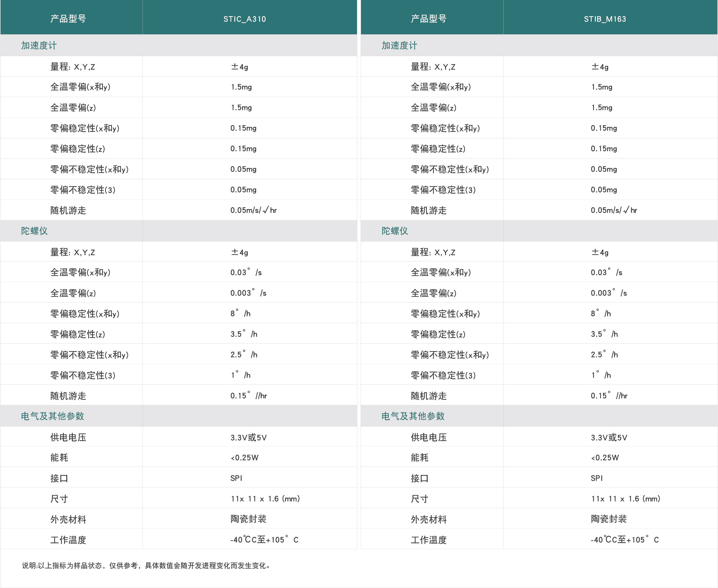
Task: Click the right table's 11x 11 x 1.6 (mm) value
Action: pyautogui.click(x=625, y=499)
